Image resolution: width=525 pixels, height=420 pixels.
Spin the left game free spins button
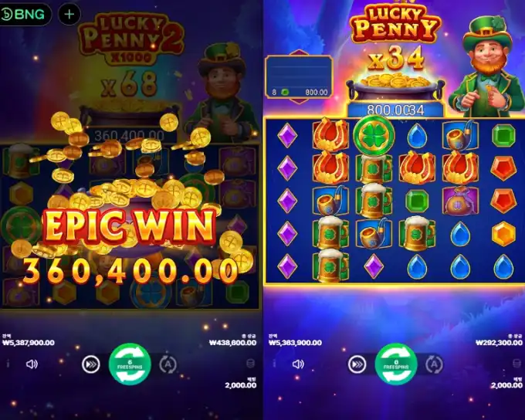click(x=130, y=364)
